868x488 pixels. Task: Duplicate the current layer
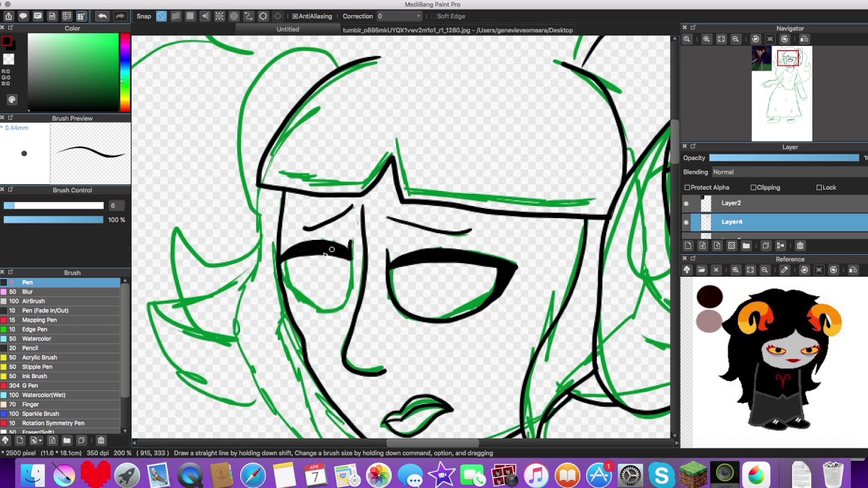[766, 245]
